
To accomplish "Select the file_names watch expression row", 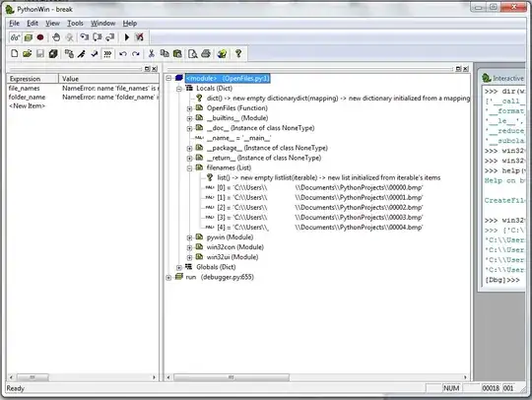I will (83, 89).
